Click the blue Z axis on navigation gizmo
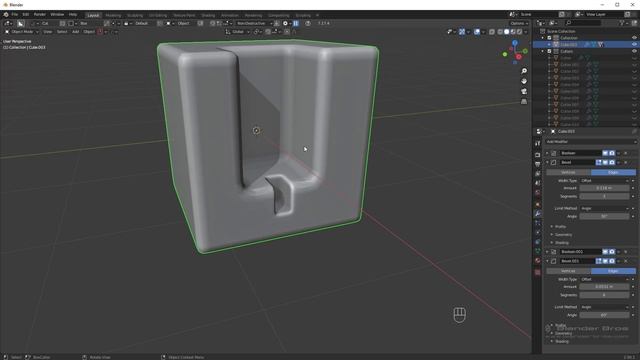Viewport: 640px width, 360px height. [x=515, y=42]
